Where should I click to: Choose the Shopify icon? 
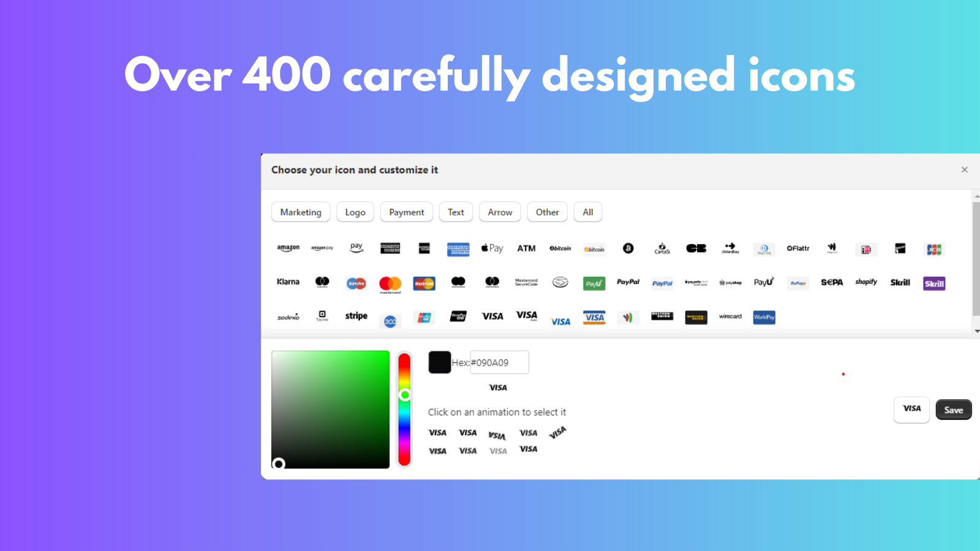pyautogui.click(x=865, y=282)
